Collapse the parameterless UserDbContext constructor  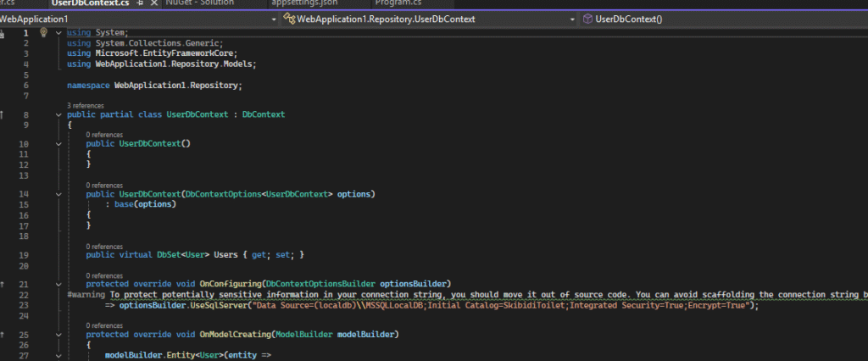coord(58,144)
